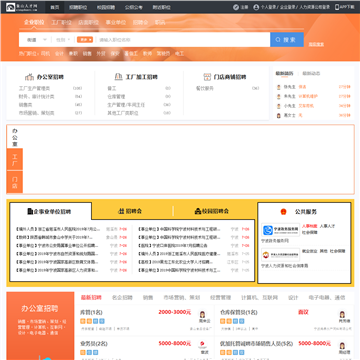Select the 招聘会 search tab in orange banner
360x360 pixels.
coord(140,22)
